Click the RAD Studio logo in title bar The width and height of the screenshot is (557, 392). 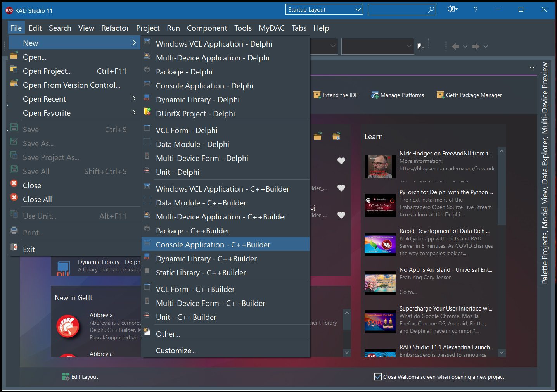[x=9, y=10]
